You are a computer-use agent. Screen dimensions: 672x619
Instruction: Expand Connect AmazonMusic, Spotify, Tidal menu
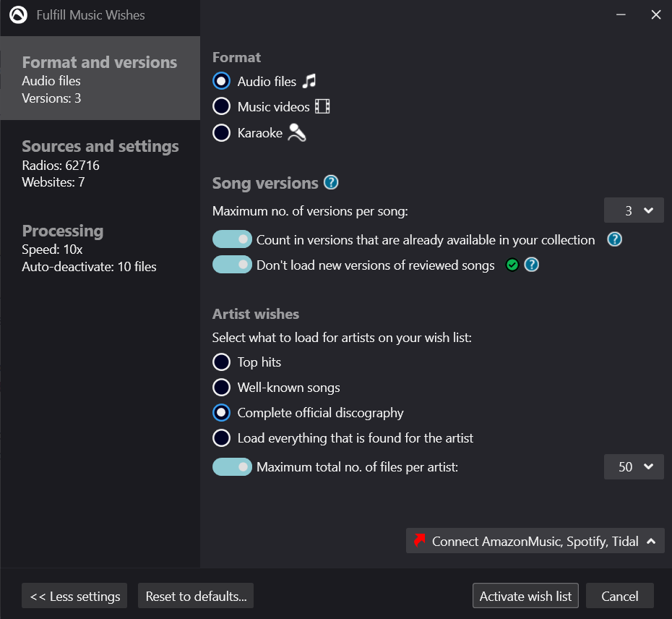pos(535,541)
